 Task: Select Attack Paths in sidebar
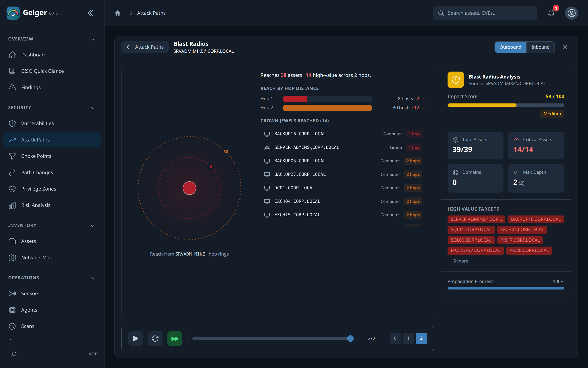click(52, 140)
